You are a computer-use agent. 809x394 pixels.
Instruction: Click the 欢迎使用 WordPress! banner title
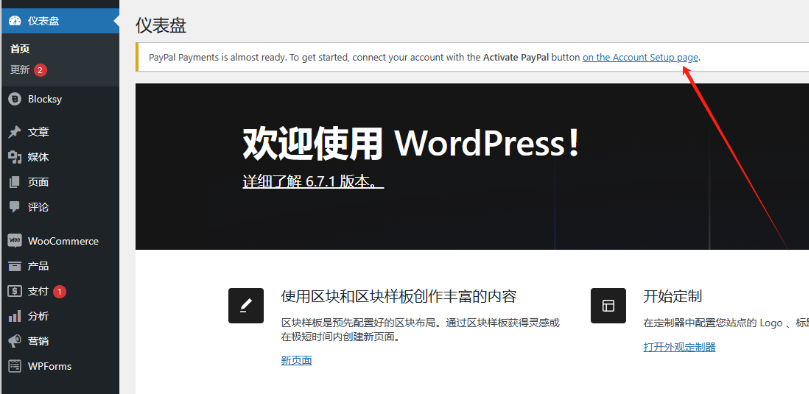(411, 143)
